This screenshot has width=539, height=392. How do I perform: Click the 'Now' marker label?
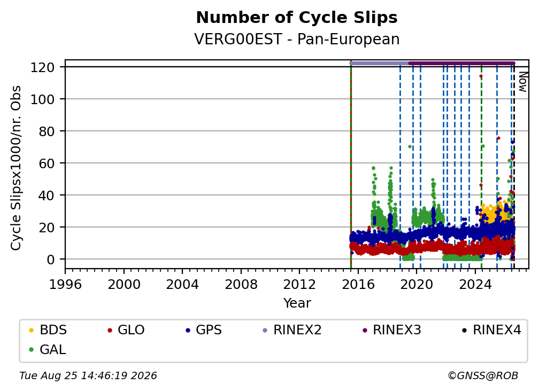[522, 82]
